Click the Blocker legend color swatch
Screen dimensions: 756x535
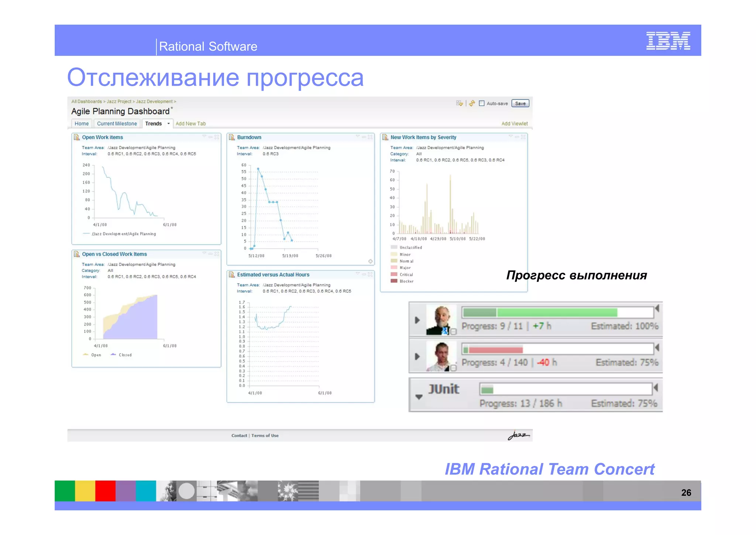click(x=394, y=281)
